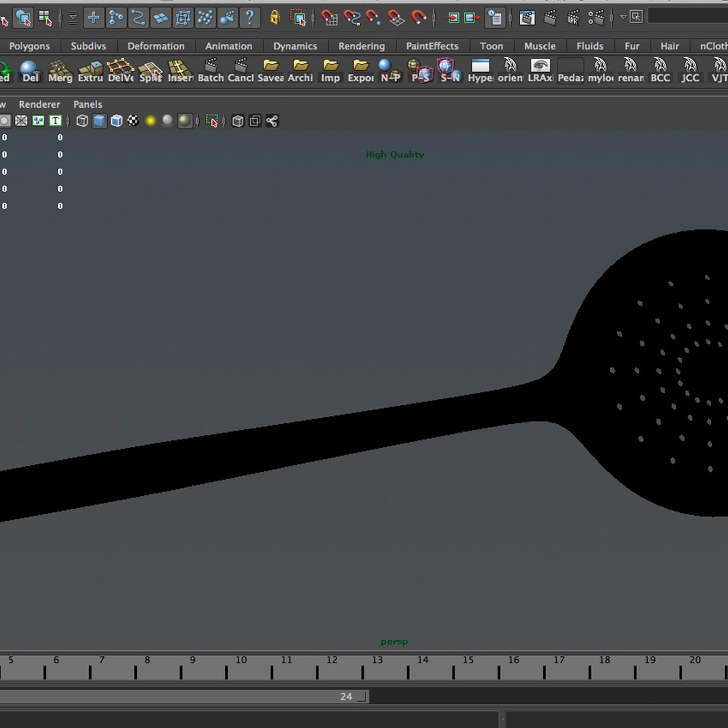Screen dimensions: 728x728
Task: Click the render current frame button
Action: pos(550,18)
